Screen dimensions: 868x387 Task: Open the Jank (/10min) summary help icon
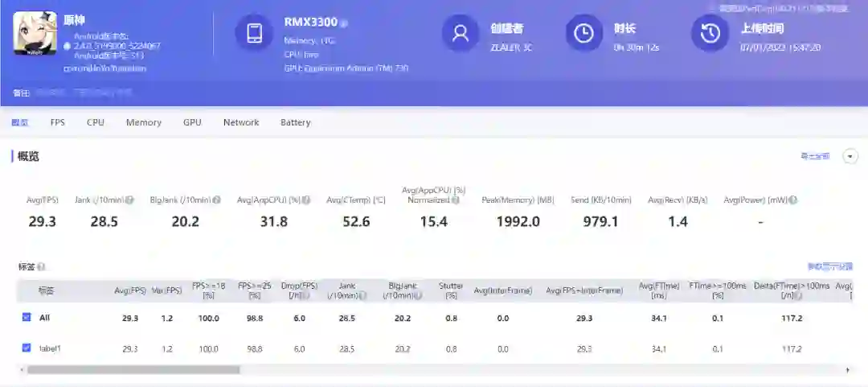pyautogui.click(x=129, y=200)
